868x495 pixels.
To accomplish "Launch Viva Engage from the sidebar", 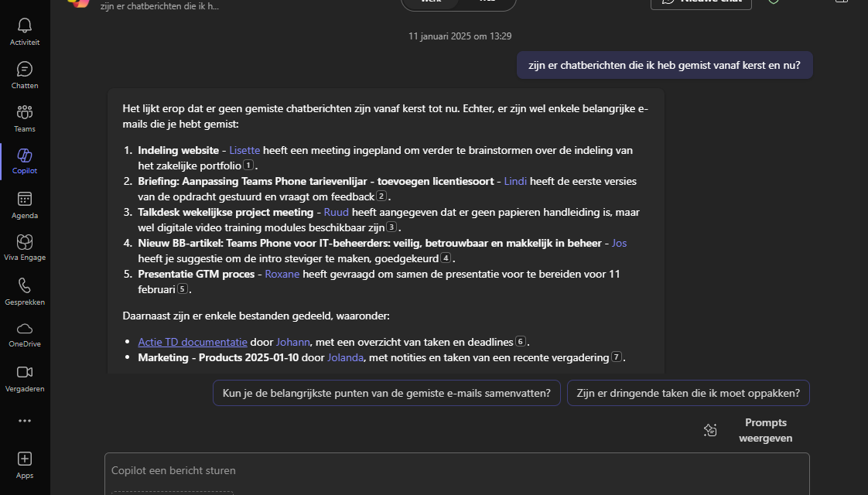I will (x=25, y=243).
